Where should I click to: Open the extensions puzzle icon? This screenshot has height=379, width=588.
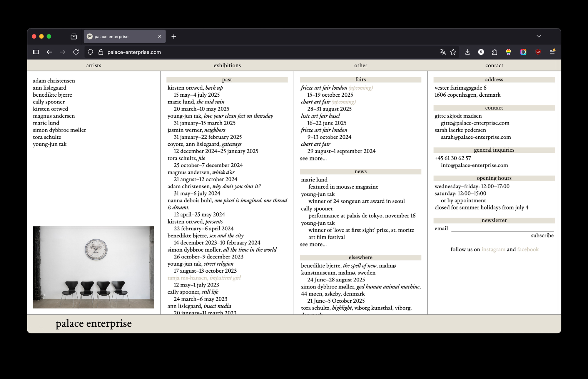pyautogui.click(x=495, y=52)
